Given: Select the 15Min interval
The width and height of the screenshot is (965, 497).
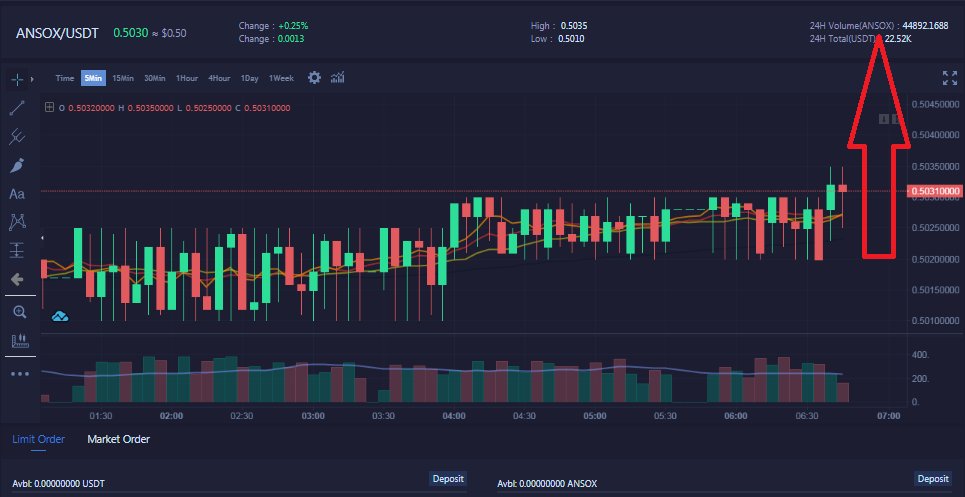Looking at the screenshot, I should pos(122,78).
